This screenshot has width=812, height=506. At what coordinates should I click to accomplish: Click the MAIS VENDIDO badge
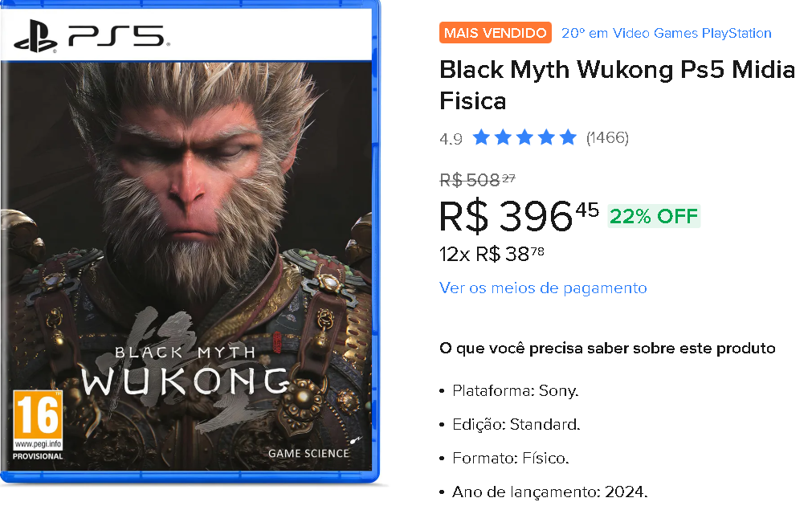click(x=496, y=33)
